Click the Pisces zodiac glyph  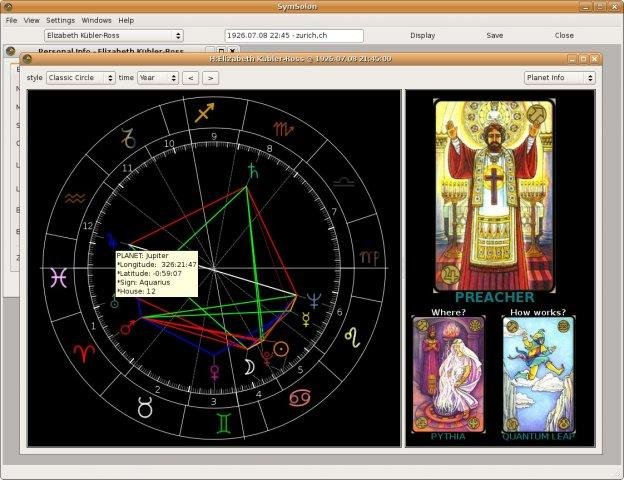point(58,277)
